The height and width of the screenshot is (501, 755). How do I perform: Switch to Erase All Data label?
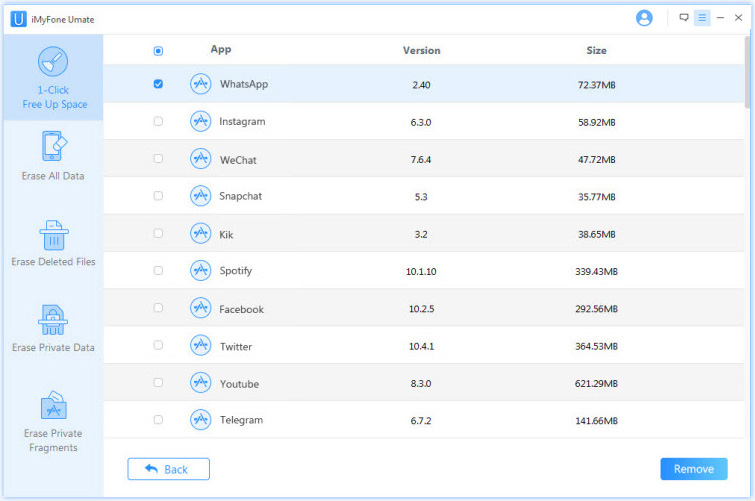click(x=53, y=176)
